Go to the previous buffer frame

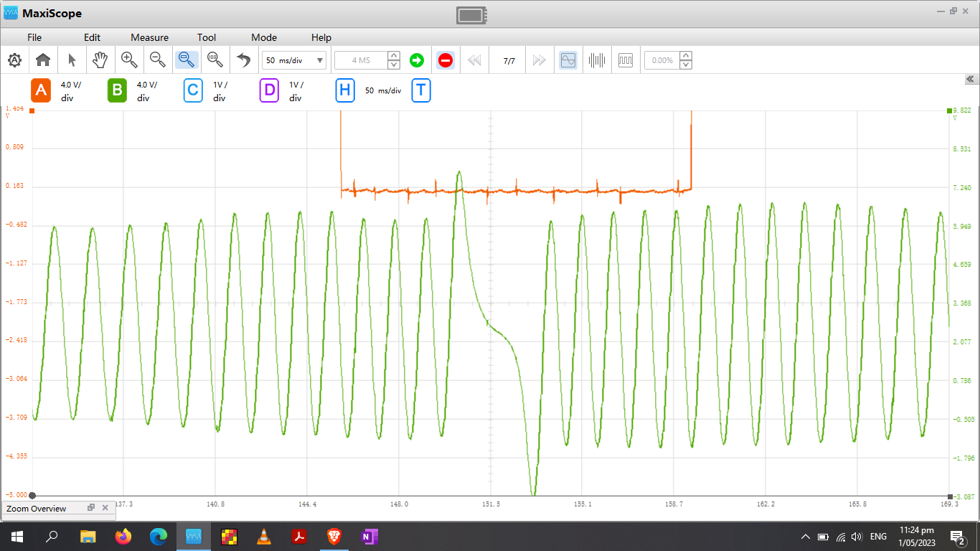474,60
